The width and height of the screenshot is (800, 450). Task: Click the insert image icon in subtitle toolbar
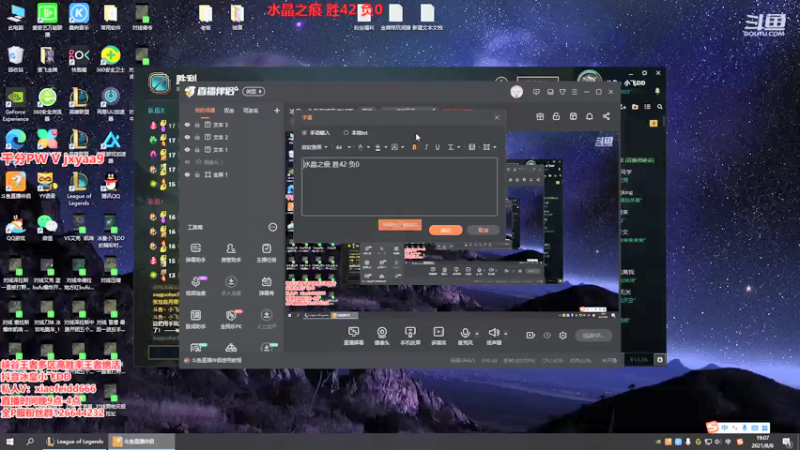(472, 147)
